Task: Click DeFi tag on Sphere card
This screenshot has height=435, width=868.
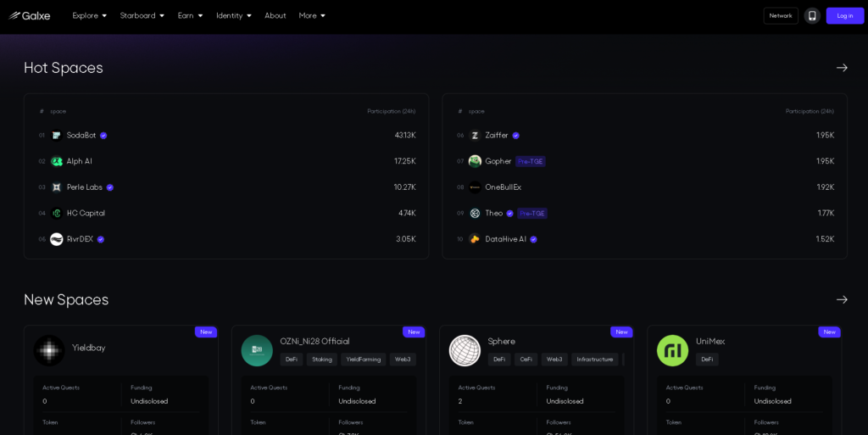Action: coord(498,360)
